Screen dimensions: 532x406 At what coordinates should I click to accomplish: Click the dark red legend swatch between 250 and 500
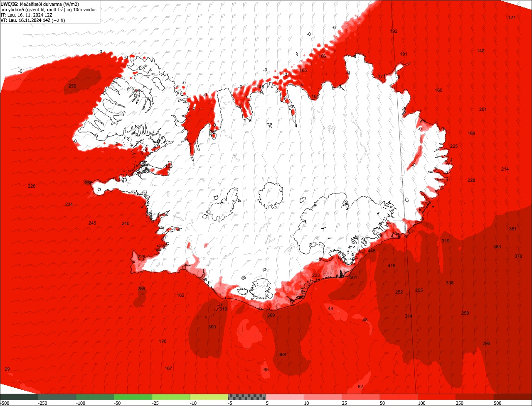475,397
